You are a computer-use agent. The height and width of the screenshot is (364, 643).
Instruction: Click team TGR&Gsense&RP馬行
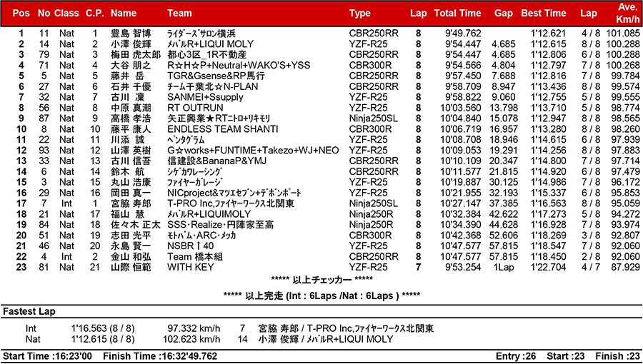[216, 76]
